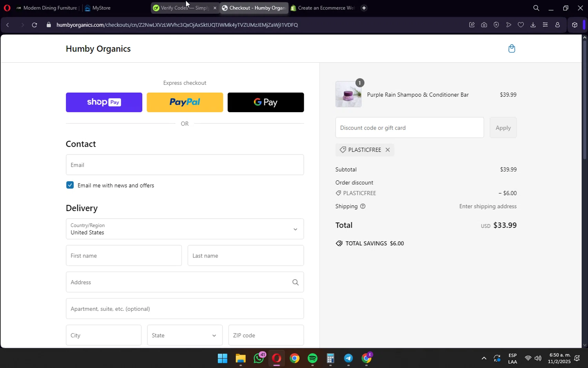Screen dimensions: 588x368
Task: Click the site lock security icon
Action: (49, 25)
